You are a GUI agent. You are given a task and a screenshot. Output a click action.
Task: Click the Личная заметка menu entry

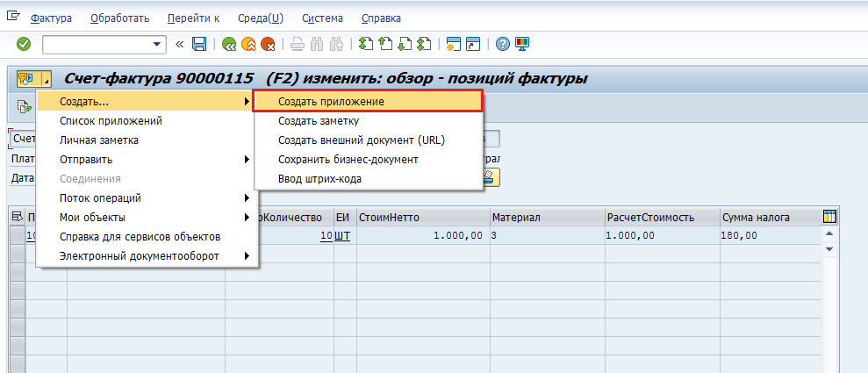[98, 140]
